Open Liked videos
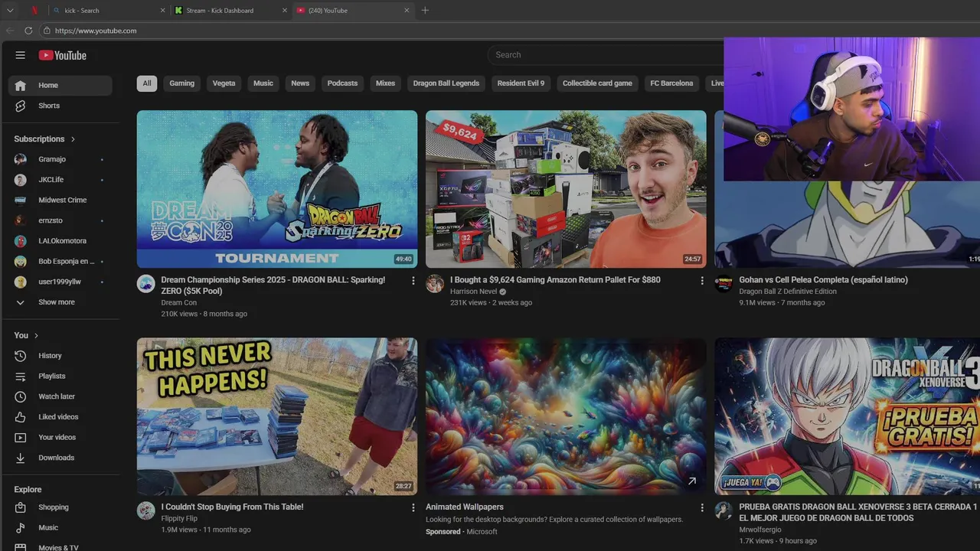Viewport: 980px width, 551px height. [60, 417]
